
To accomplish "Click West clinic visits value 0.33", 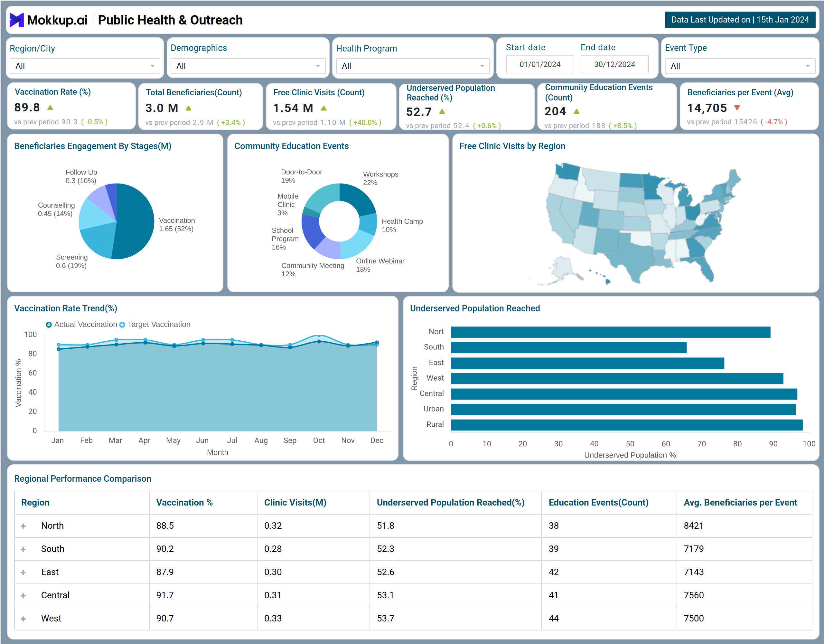I will (273, 619).
